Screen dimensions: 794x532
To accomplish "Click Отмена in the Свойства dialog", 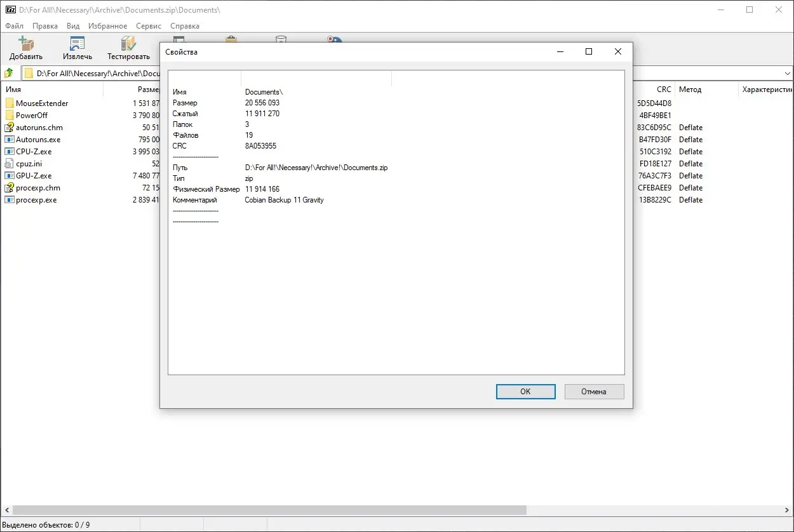I will pyautogui.click(x=594, y=392).
